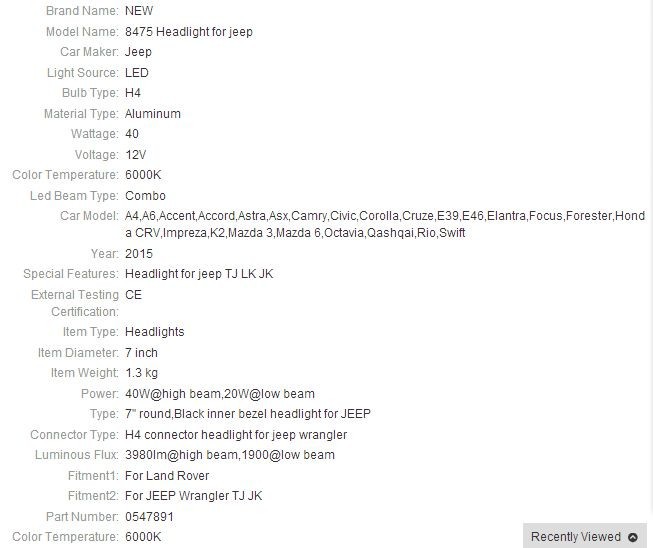Select Led Beam Type value Combo
This screenshot has height=548, width=653.
pyautogui.click(x=145, y=196)
